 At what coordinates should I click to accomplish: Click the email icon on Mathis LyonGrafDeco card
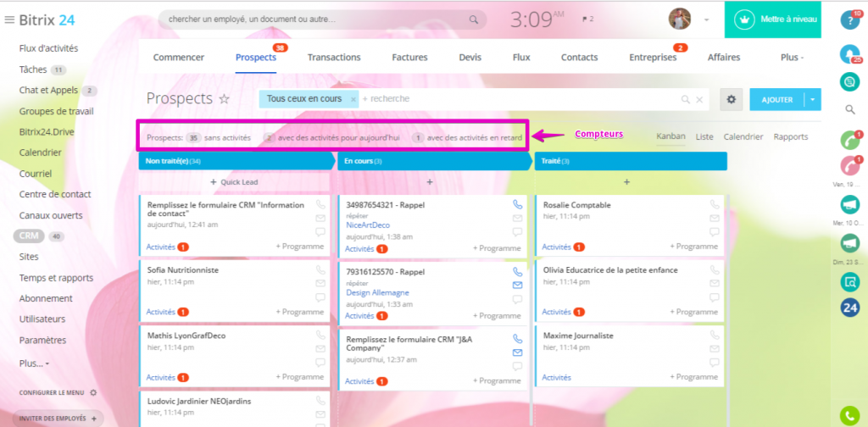pyautogui.click(x=320, y=348)
